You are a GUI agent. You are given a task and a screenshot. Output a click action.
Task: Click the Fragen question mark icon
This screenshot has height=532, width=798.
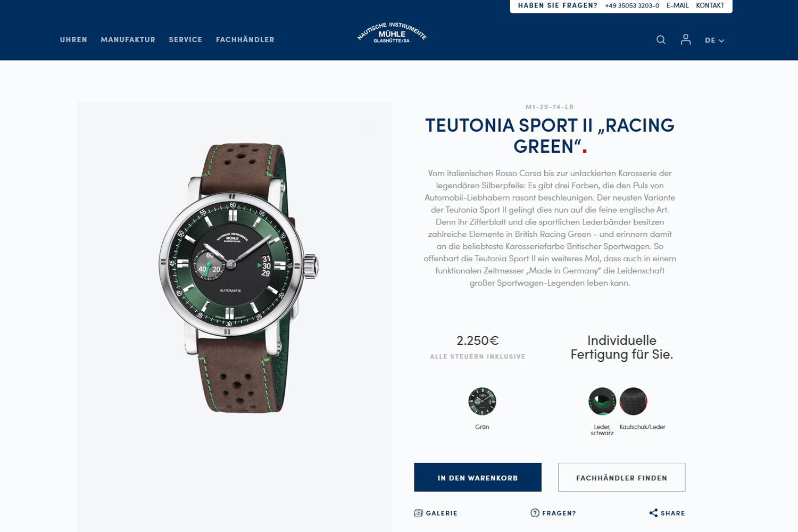(x=535, y=513)
